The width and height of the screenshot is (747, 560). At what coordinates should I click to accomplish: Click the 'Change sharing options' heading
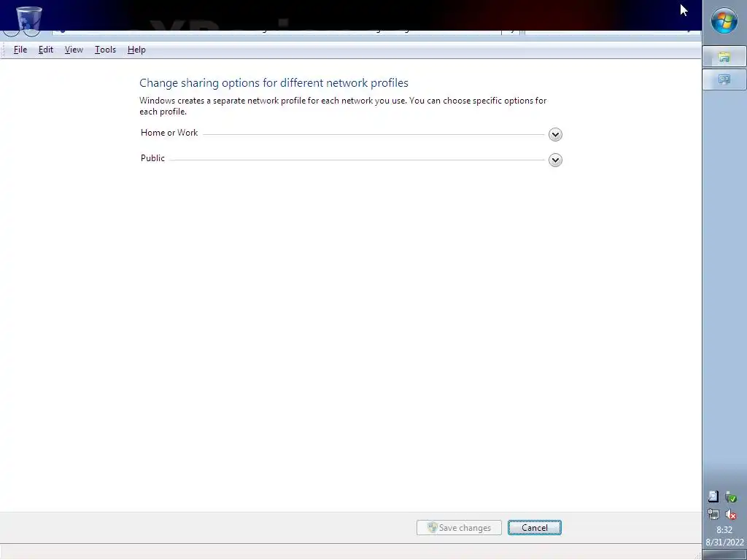click(274, 83)
